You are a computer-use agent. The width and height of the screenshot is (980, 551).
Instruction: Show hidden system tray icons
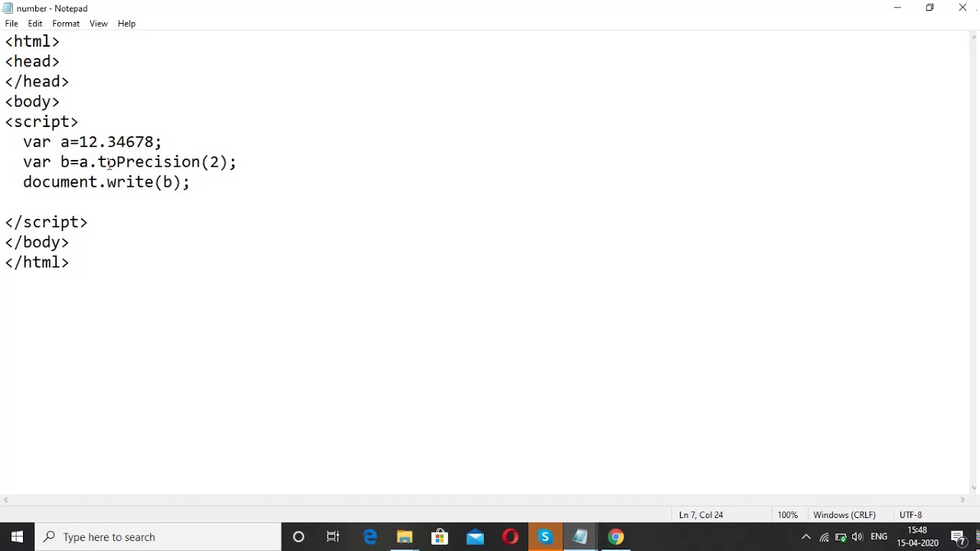[x=805, y=537]
